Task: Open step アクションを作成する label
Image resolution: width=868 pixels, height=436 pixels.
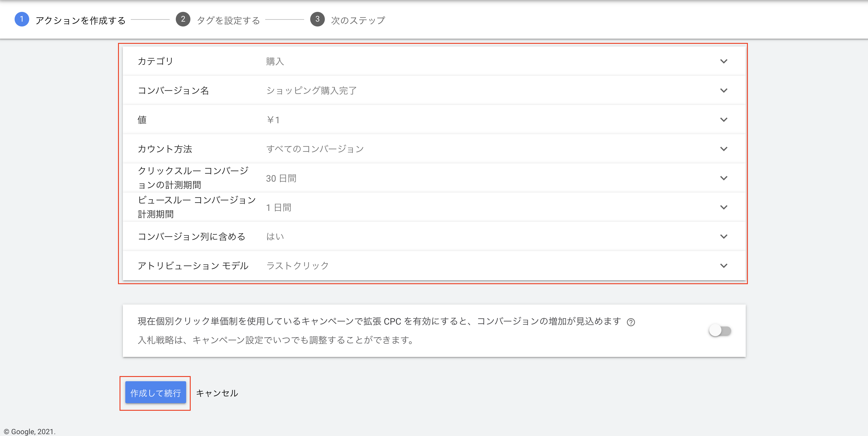Action: point(80,20)
